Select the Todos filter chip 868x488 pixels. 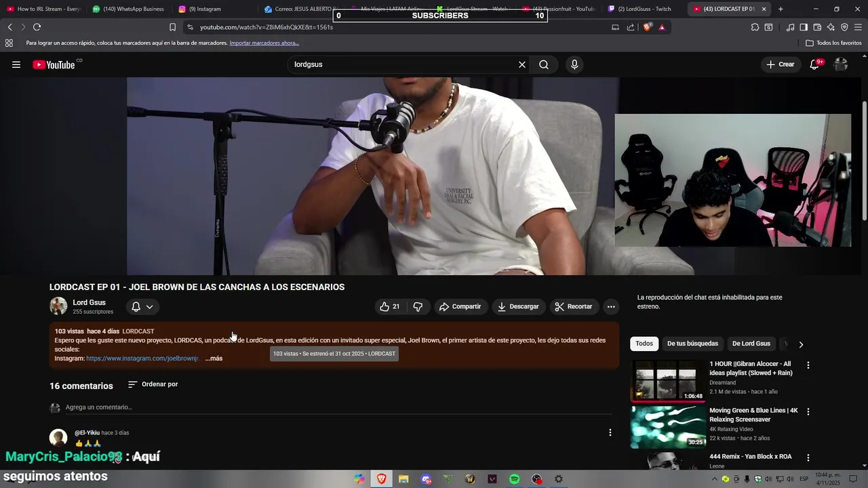pos(644,344)
